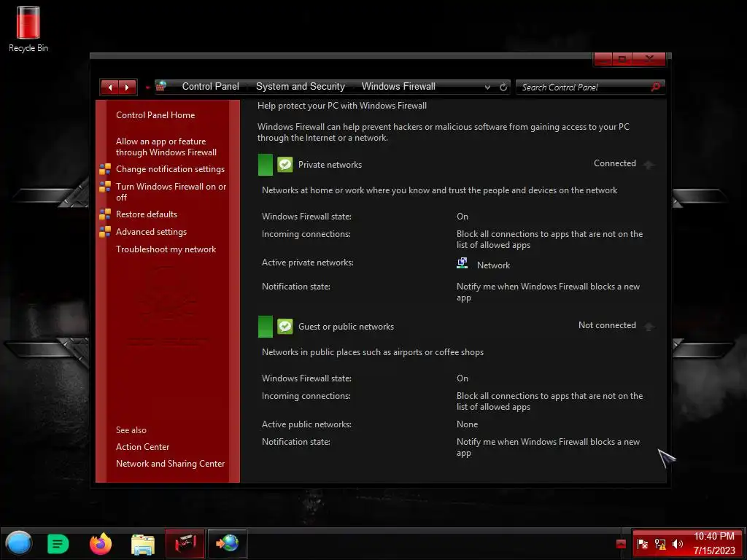The width and height of the screenshot is (747, 560).
Task: Open the address bar history dropdown
Action: point(487,87)
